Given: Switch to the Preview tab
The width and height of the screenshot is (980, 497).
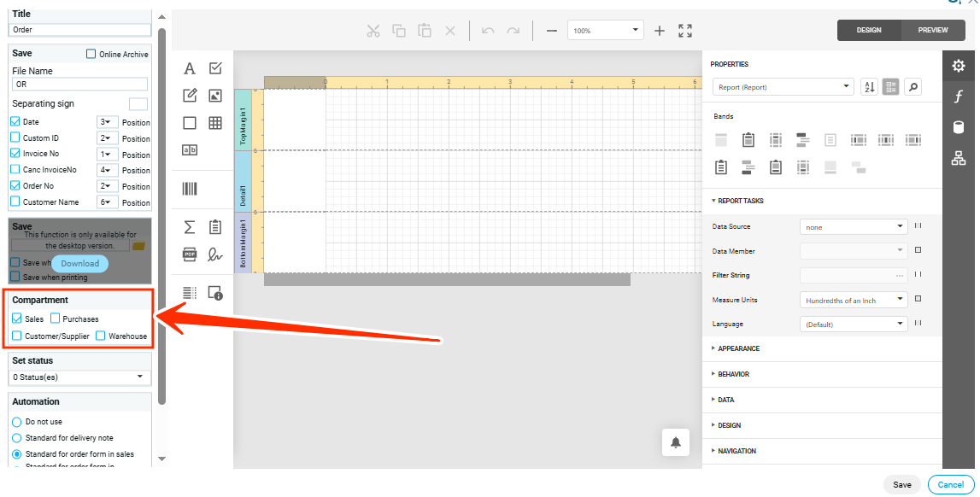Looking at the screenshot, I should (x=933, y=30).
